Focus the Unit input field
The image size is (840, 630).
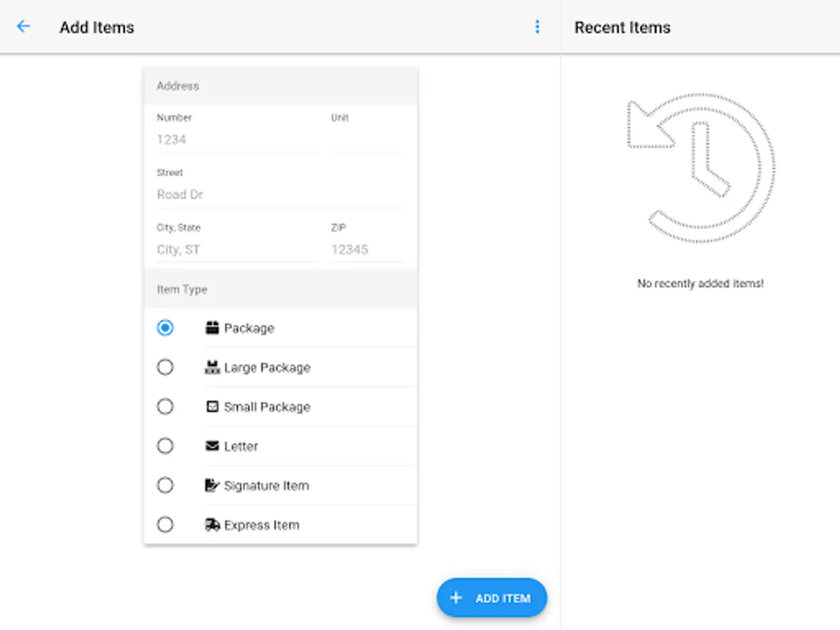(x=367, y=139)
